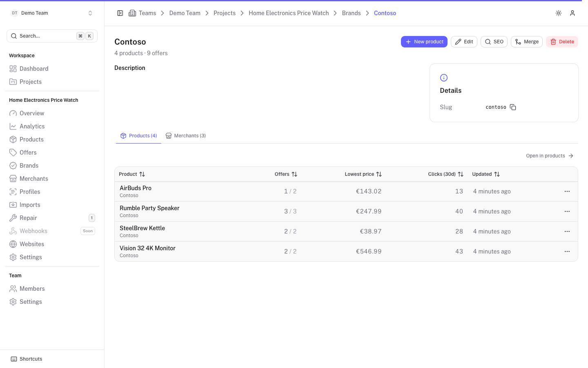Screen dimensions: 588x368
Task: Open Profiles in the sidebar menu
Action: (52, 192)
